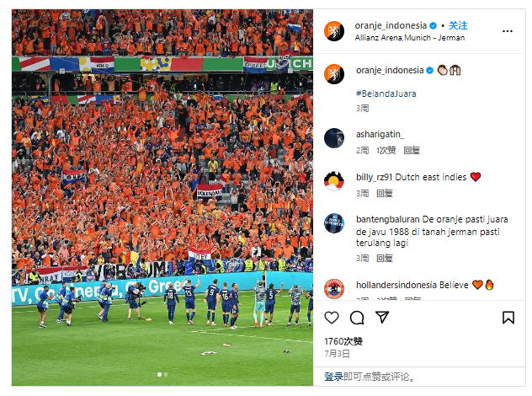Screen dimensions: 532x396
Task: Open the three-dot more options menu
Action: click(508, 31)
